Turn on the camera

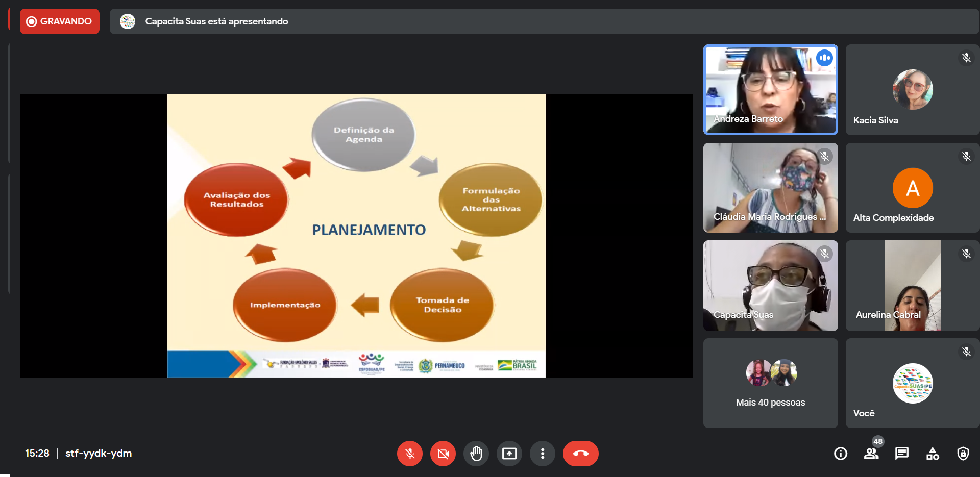(x=443, y=454)
